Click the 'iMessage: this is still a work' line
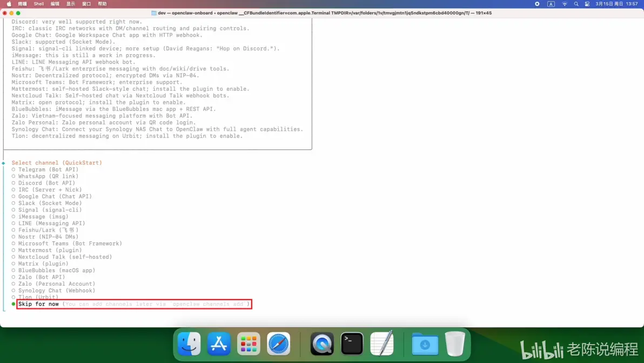 pyautogui.click(x=83, y=56)
